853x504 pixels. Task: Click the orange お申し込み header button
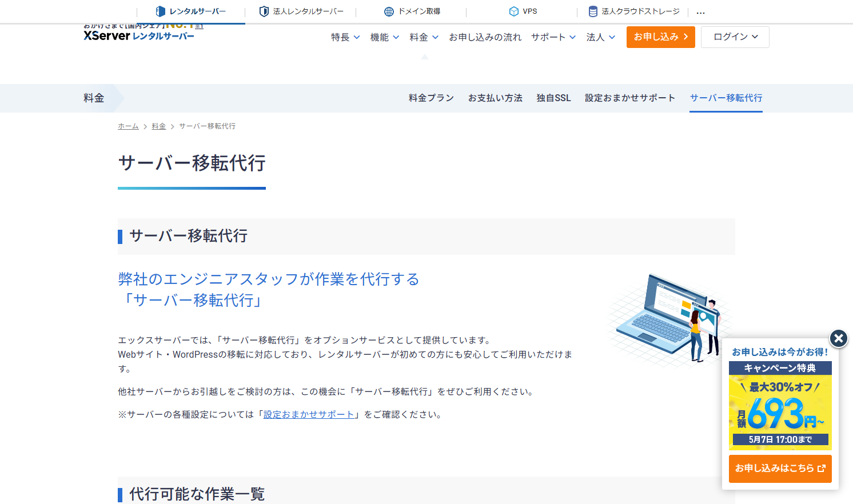tap(661, 37)
